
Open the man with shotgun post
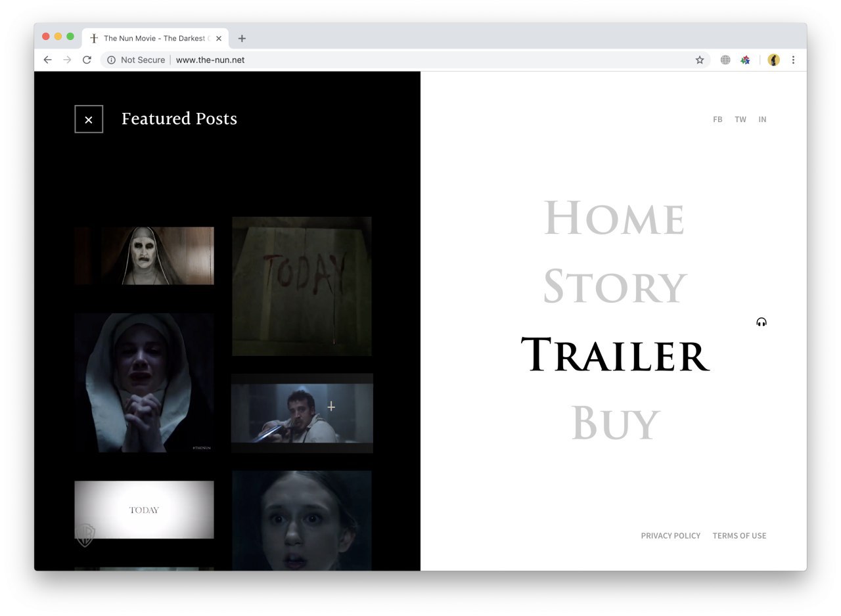[x=302, y=413]
